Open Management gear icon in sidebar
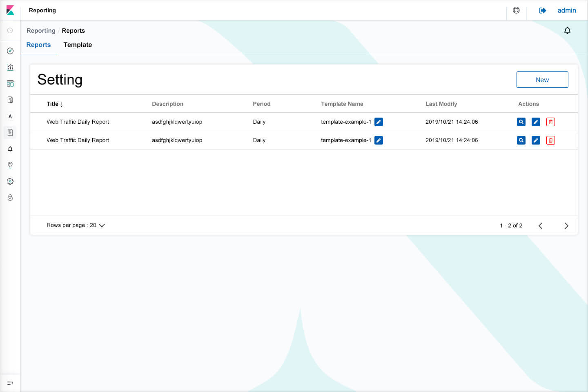This screenshot has height=392, width=588. coord(10,182)
